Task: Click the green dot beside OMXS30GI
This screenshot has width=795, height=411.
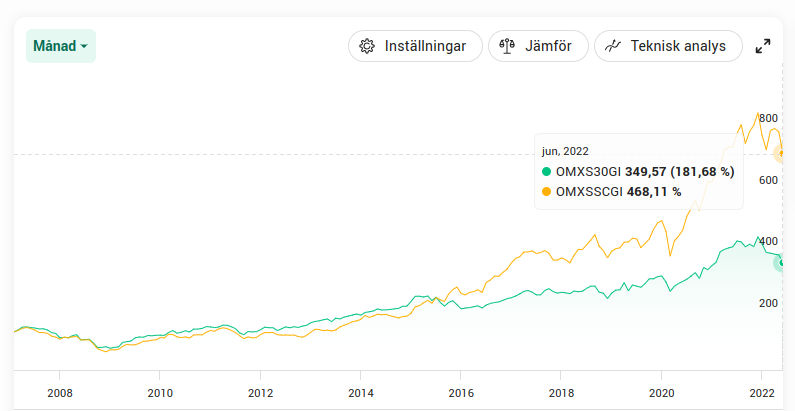Action: click(547, 172)
